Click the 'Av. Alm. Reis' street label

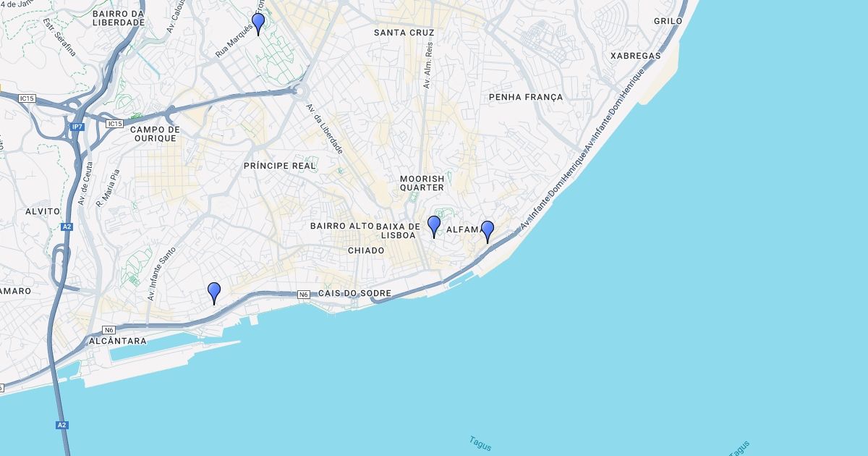[x=428, y=65]
